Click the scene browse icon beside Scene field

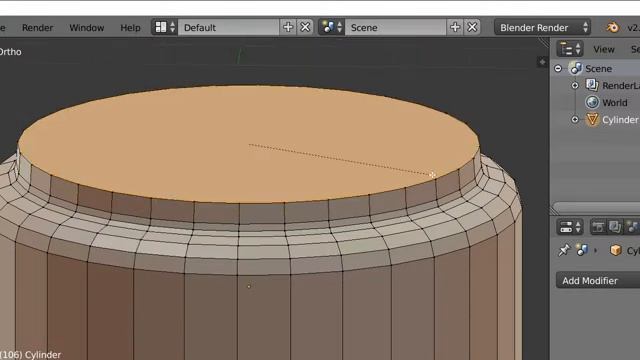[331, 27]
